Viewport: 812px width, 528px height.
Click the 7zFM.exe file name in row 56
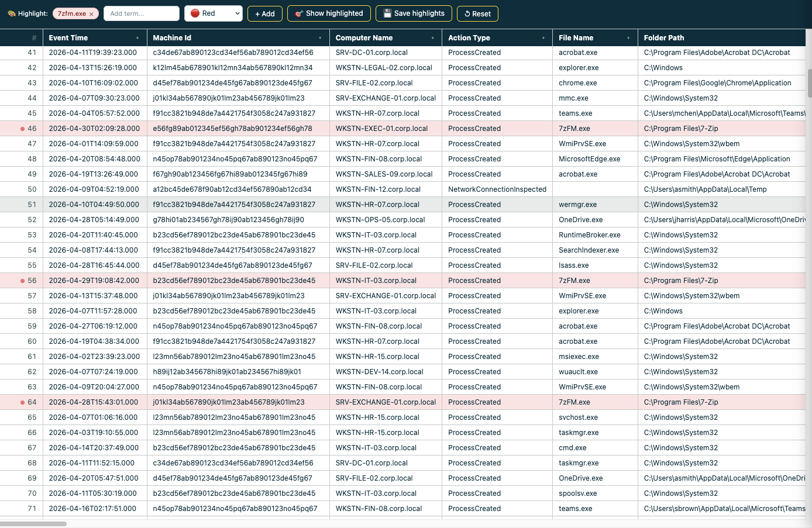[x=574, y=281]
